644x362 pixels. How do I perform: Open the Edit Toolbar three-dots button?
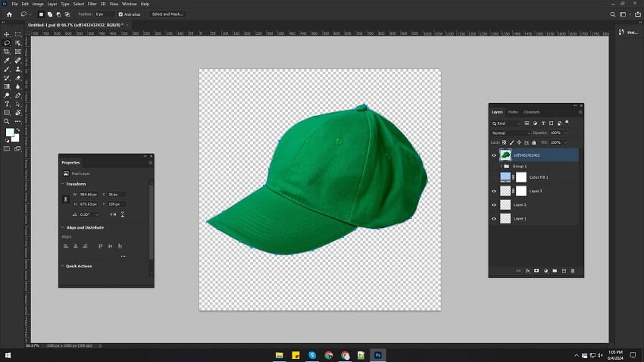[17, 121]
